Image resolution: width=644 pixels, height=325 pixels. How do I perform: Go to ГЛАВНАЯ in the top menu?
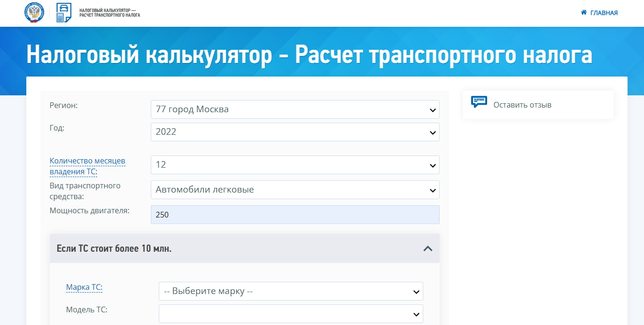(x=603, y=13)
